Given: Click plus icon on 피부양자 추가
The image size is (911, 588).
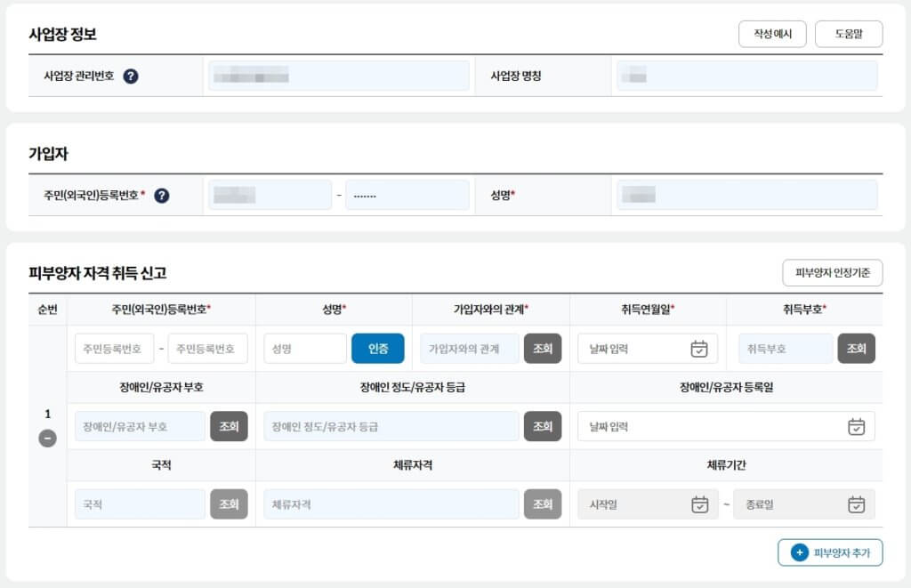Looking at the screenshot, I should [x=800, y=552].
